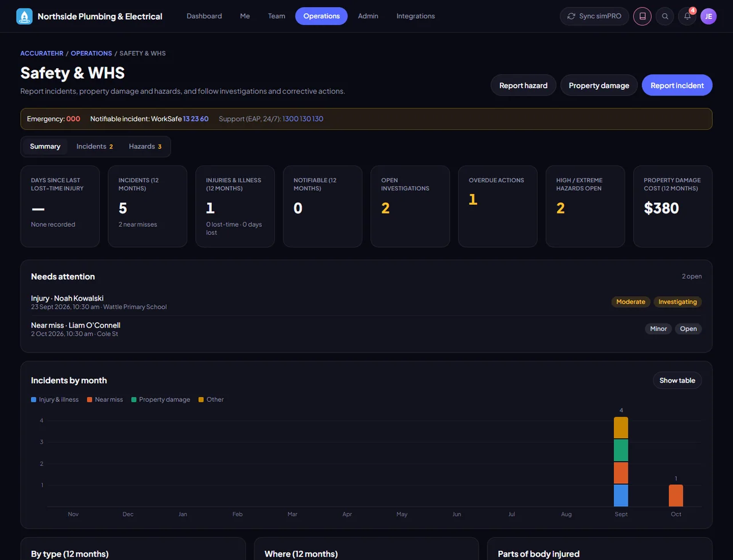Screen dimensions: 733x560
Task: Open the High / Extreme Hazards Open card
Action: [585, 206]
